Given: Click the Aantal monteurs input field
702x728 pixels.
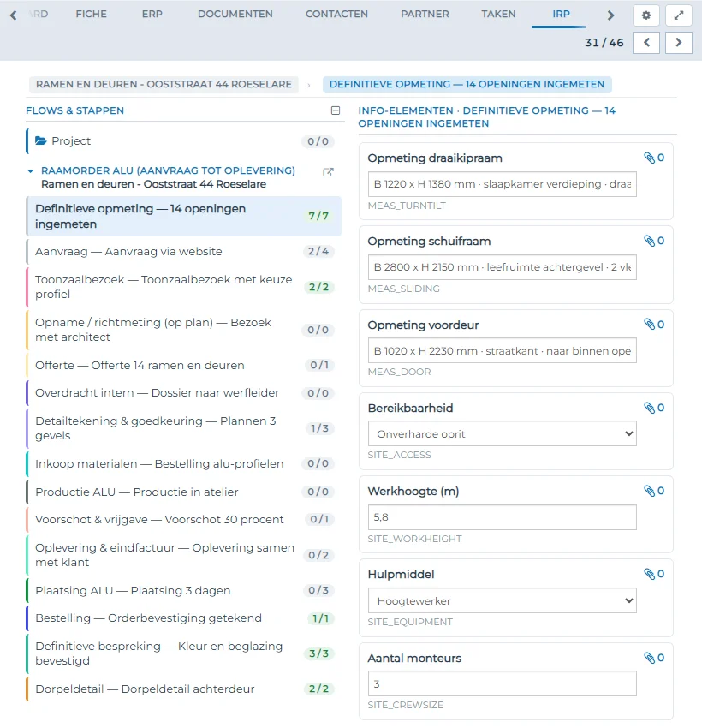Looking at the screenshot, I should coord(502,684).
